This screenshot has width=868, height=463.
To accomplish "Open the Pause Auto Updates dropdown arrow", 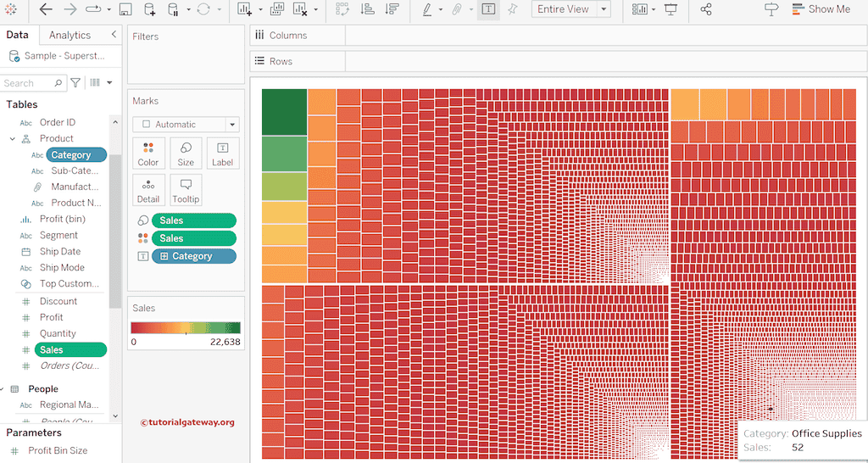I will (189, 10).
